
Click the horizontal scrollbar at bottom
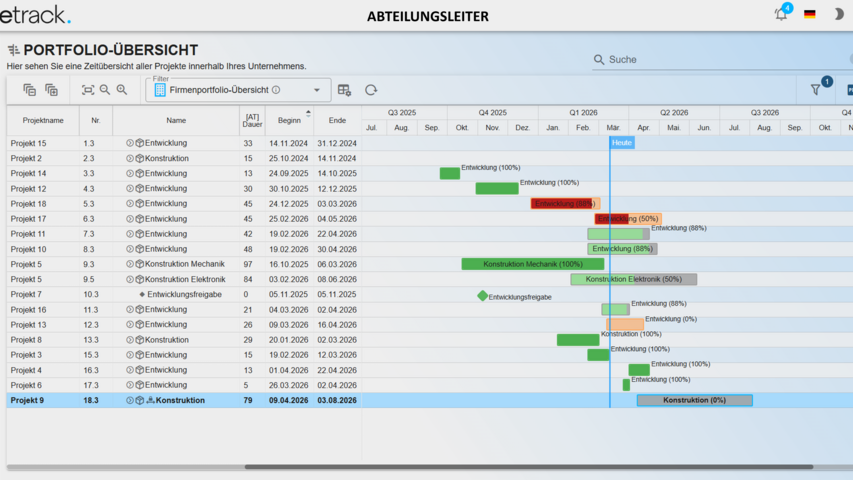point(529,467)
